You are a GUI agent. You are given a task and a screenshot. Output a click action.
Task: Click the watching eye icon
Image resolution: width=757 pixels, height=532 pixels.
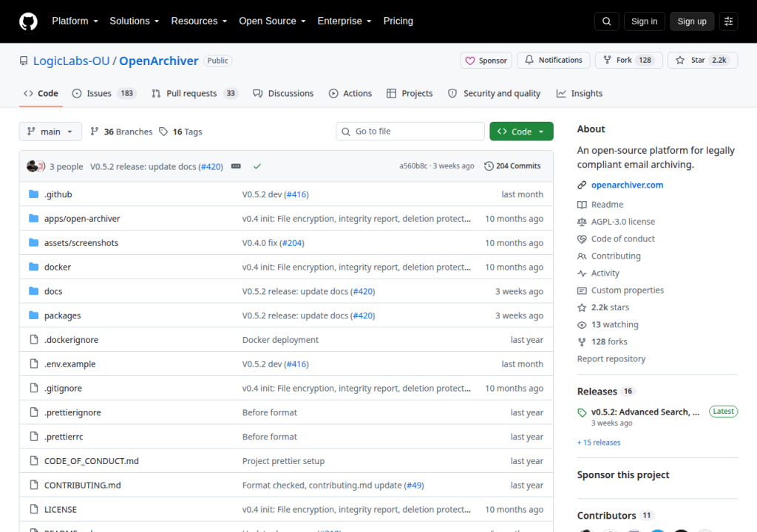[582, 325]
